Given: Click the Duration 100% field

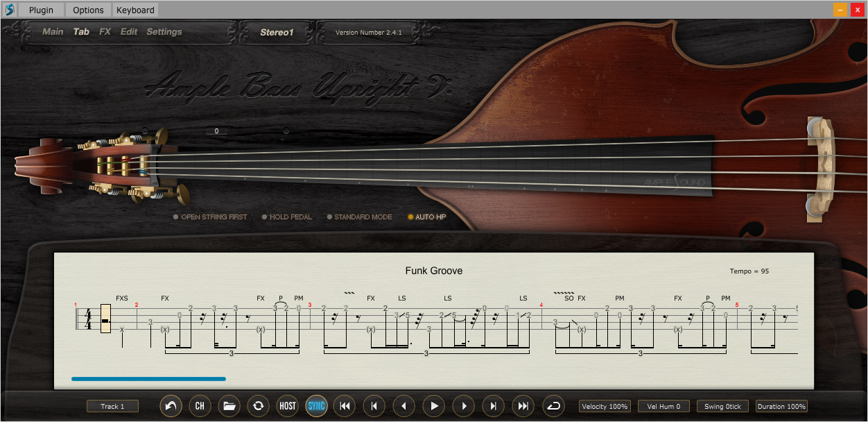Looking at the screenshot, I should 781,406.
